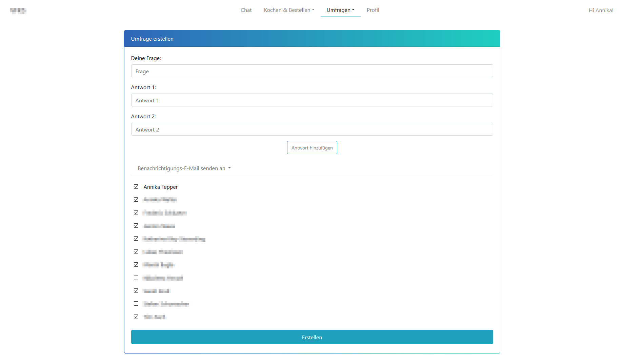Uncheck the second recipient checkbox below Annika Tepper
This screenshot has width=624, height=364.
136,200
